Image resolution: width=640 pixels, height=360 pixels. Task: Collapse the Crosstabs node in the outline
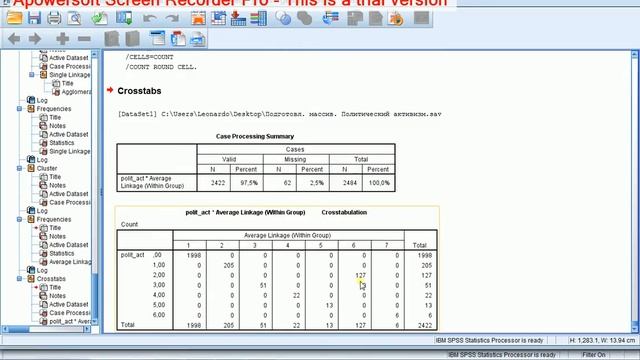click(19, 279)
